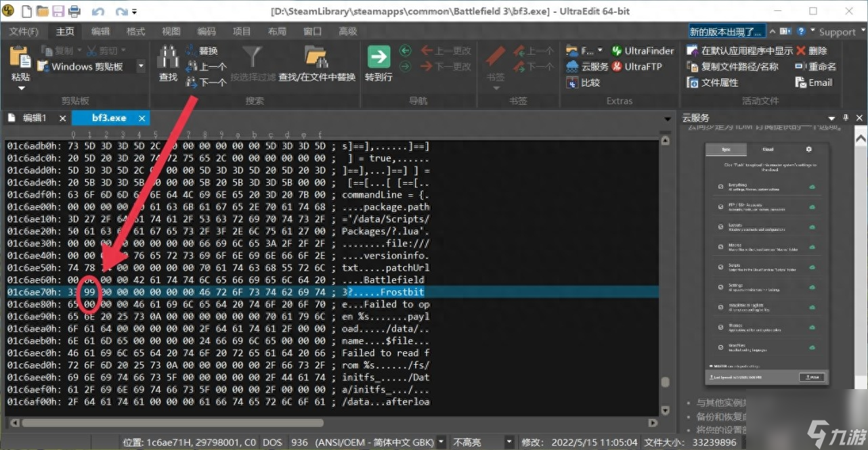Click the blue help question mark icon
The image size is (868, 450).
coord(801,31)
